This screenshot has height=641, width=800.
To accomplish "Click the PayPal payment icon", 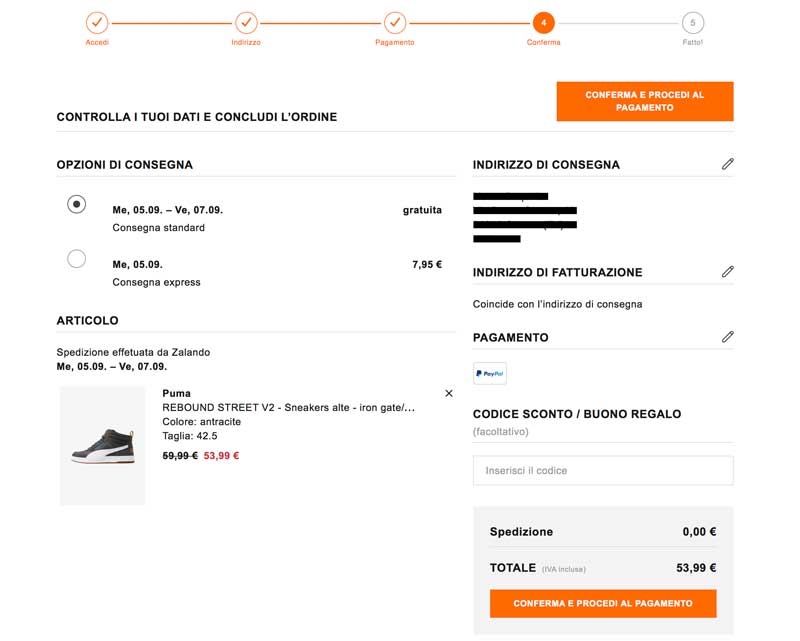I will pos(490,373).
